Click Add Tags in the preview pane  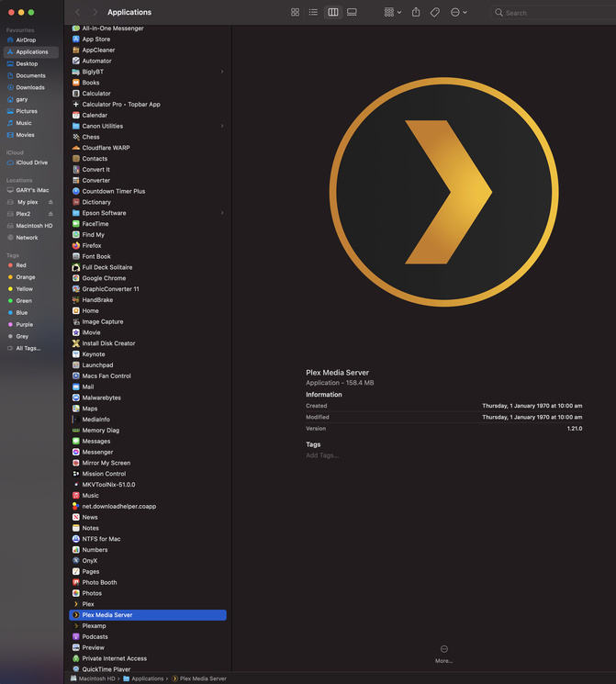pos(322,455)
